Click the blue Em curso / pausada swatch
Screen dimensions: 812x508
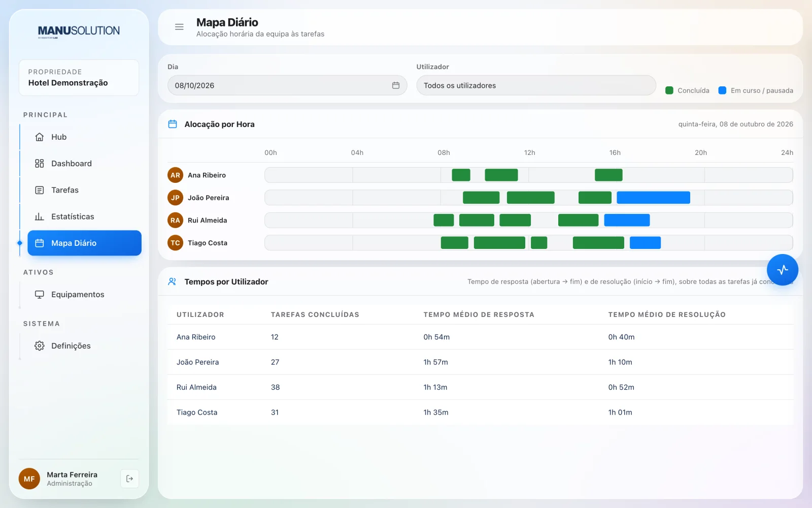722,90
